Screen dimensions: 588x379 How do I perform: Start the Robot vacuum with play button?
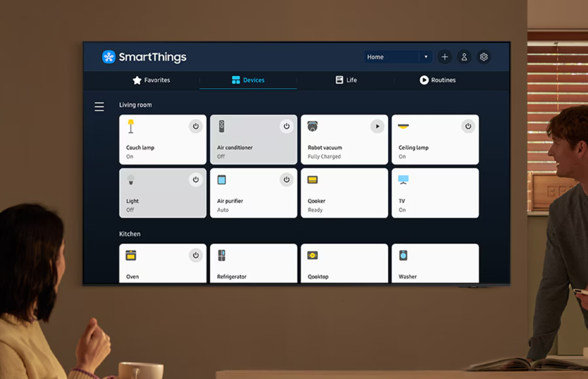coord(377,127)
